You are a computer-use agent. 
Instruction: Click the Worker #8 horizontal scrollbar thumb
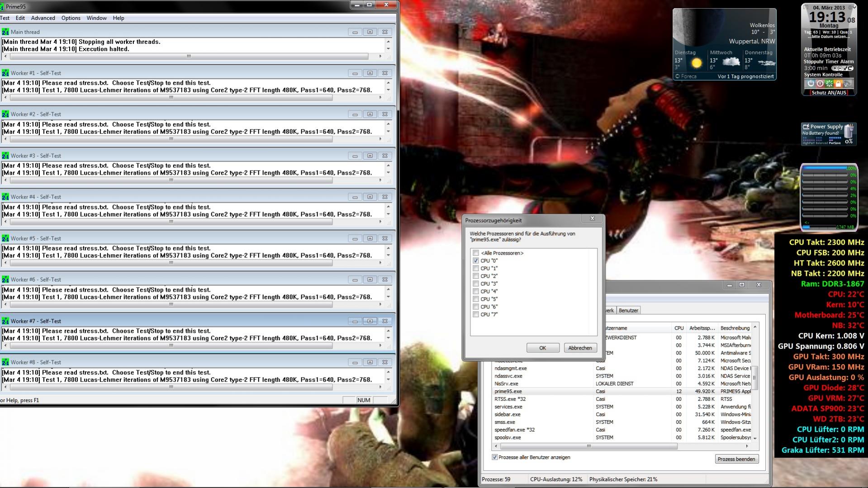pos(171,387)
